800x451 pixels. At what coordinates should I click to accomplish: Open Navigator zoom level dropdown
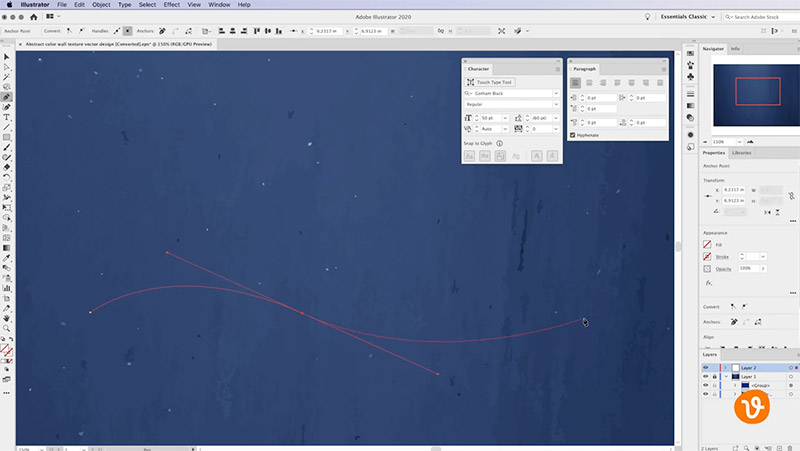(x=739, y=142)
